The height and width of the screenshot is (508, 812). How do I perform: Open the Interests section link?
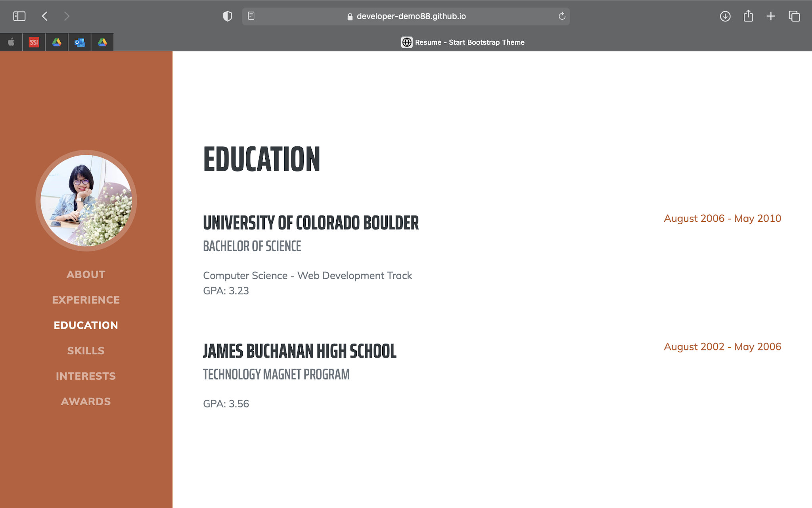86,376
